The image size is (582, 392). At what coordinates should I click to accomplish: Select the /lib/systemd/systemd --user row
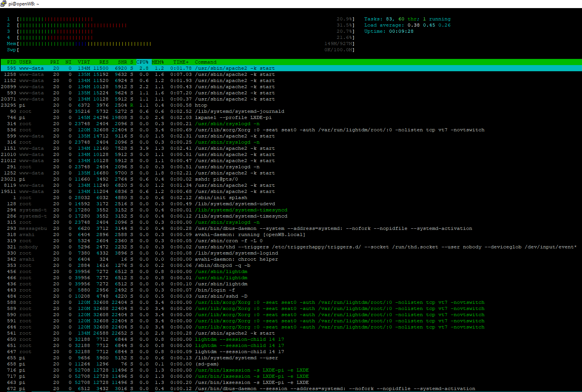pyautogui.click(x=291, y=358)
